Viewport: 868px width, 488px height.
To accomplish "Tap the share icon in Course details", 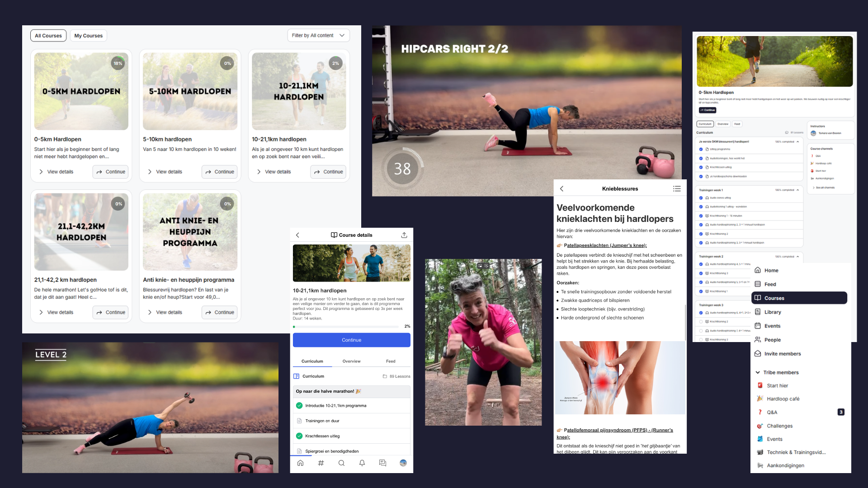I will [x=404, y=235].
